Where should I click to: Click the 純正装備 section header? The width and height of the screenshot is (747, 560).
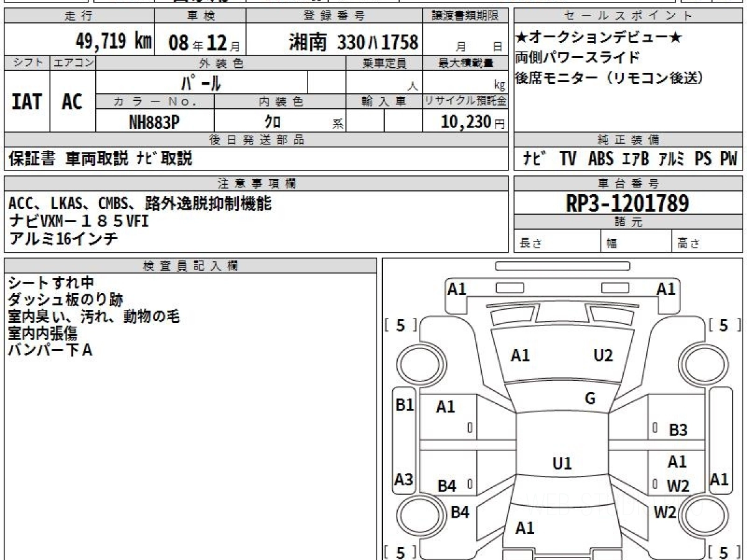pos(628,140)
